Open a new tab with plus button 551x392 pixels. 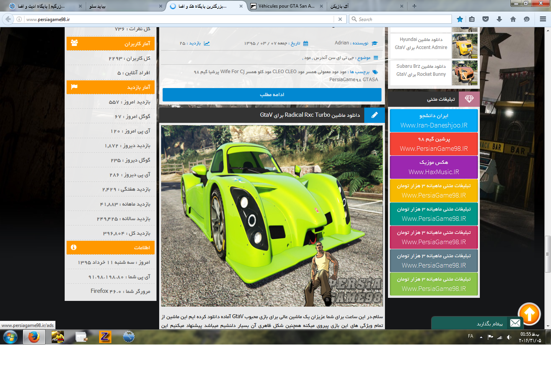414,6
